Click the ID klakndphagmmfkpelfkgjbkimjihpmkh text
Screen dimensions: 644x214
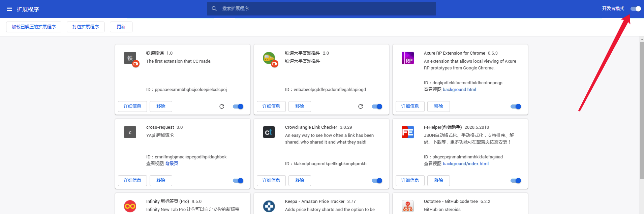326,164
